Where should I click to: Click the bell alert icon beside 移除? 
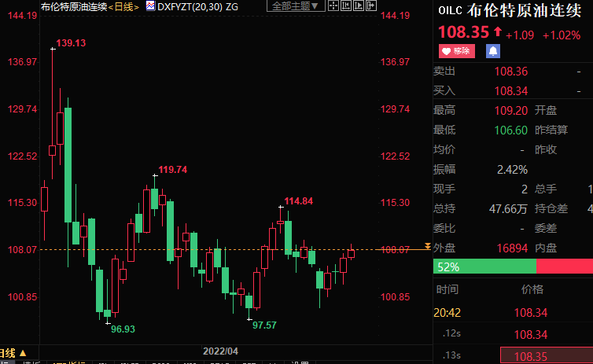(x=493, y=51)
